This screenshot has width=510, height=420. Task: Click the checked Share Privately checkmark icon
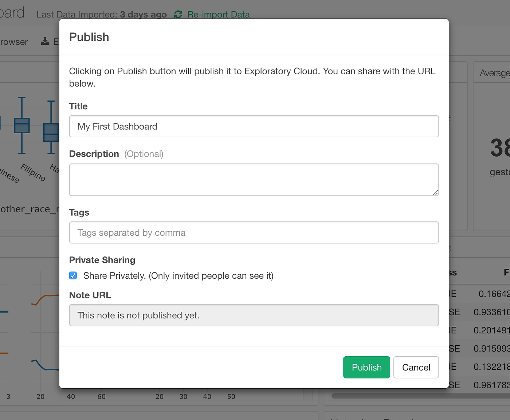point(73,276)
